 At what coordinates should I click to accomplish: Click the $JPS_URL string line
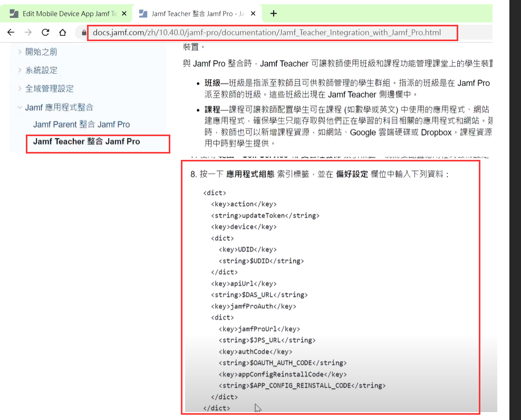point(267,340)
